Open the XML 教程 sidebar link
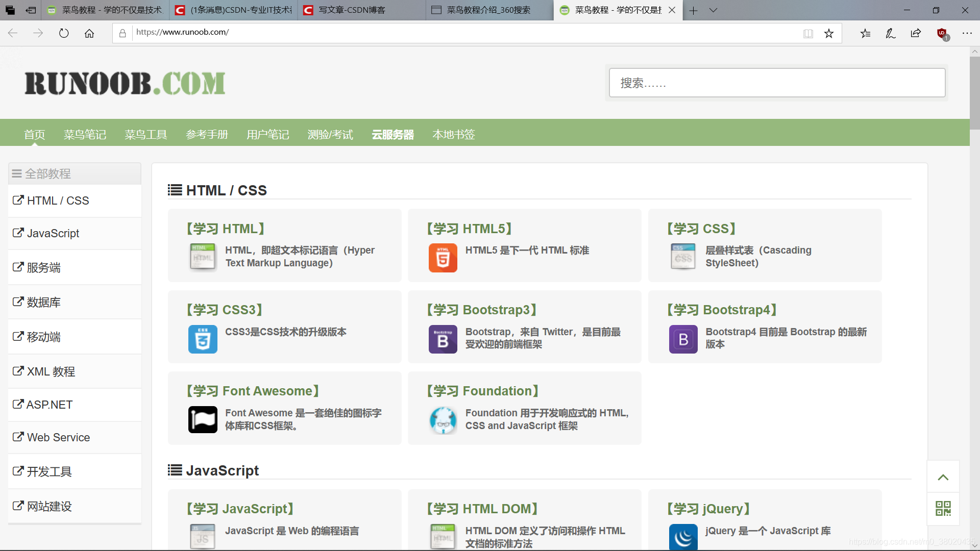The height and width of the screenshot is (551, 980). pos(50,371)
